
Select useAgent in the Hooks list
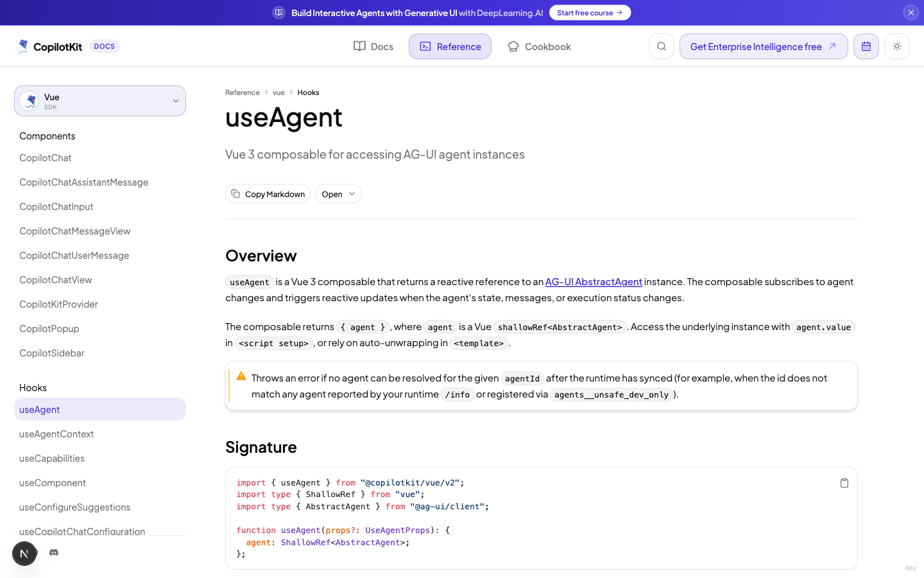pyautogui.click(x=100, y=410)
